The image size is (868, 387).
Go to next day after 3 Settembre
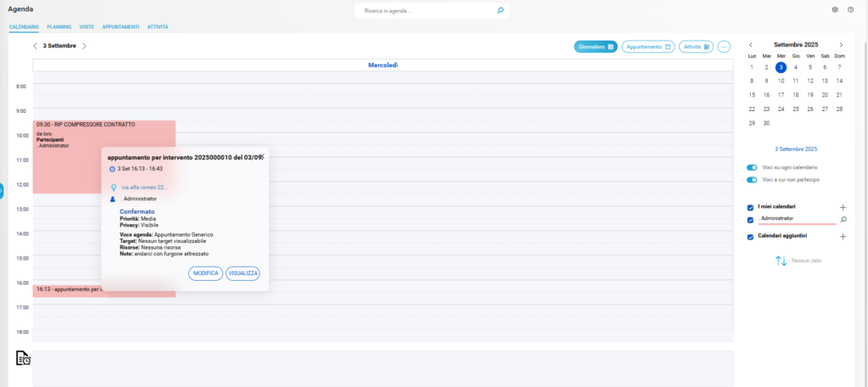click(85, 46)
